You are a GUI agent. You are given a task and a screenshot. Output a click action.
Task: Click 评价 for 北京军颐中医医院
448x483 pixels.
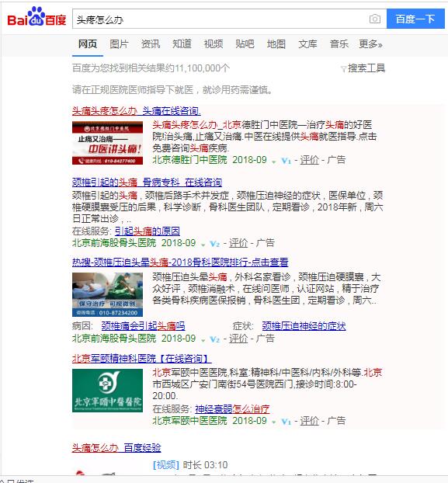tap(309, 421)
